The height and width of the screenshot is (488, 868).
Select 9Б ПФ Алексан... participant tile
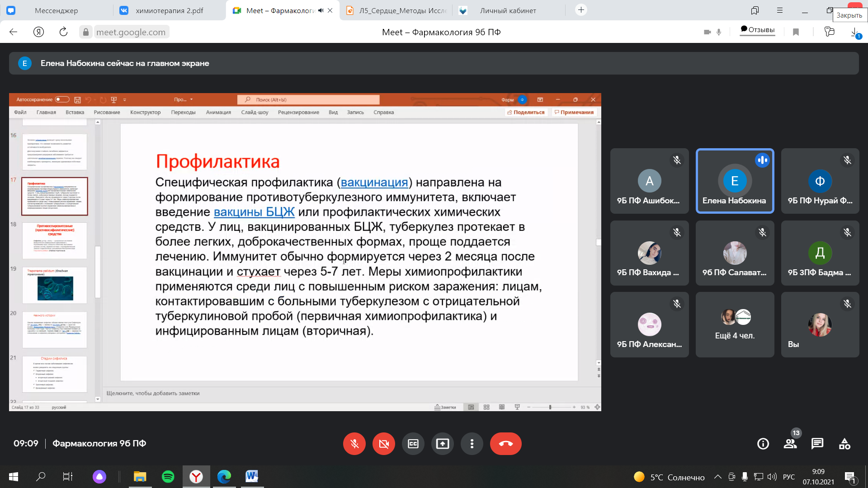650,324
